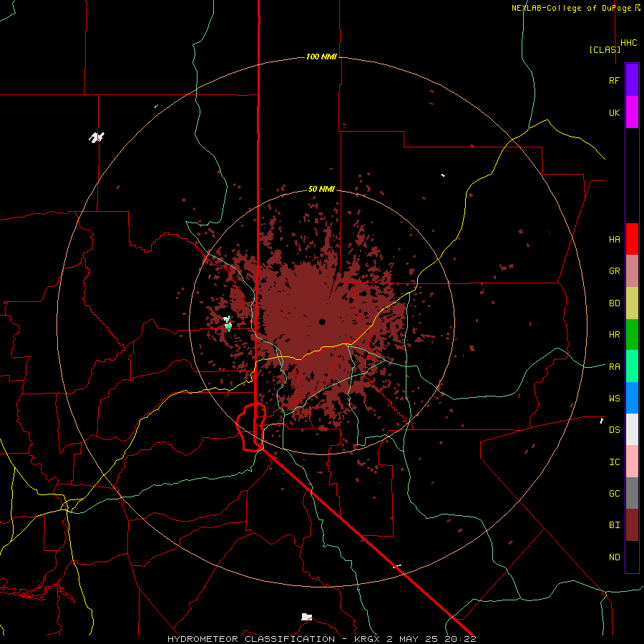
Task: Select the GC gray legend swatch
Action: pyautogui.click(x=632, y=493)
